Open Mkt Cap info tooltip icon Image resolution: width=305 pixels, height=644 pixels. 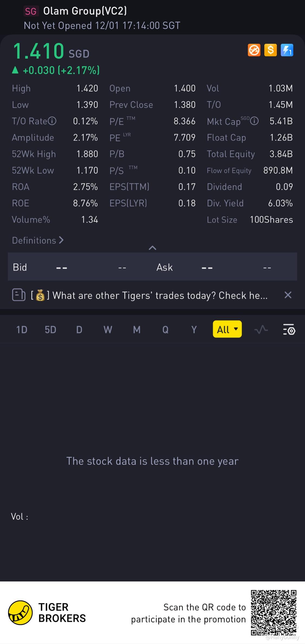[254, 121]
